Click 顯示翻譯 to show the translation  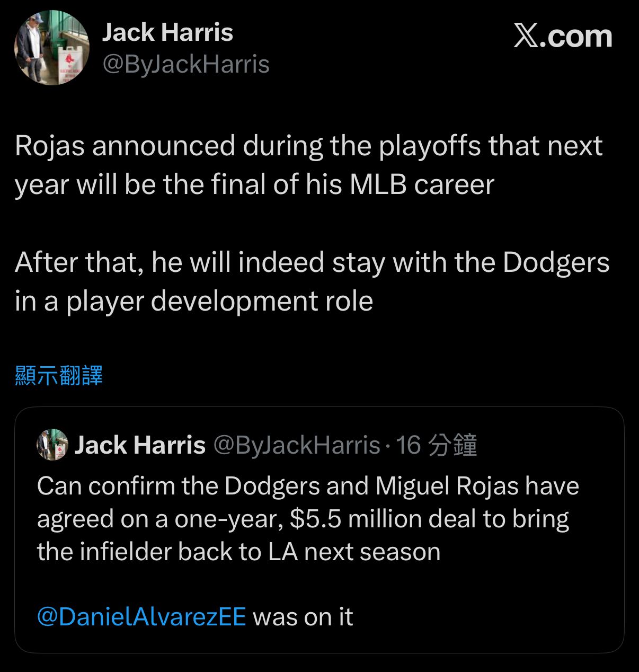click(59, 376)
